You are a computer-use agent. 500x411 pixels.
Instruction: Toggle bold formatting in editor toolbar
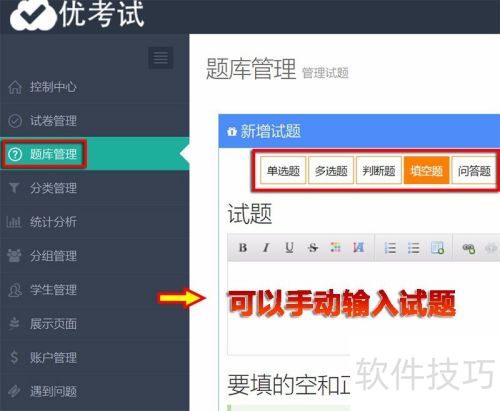(x=243, y=248)
